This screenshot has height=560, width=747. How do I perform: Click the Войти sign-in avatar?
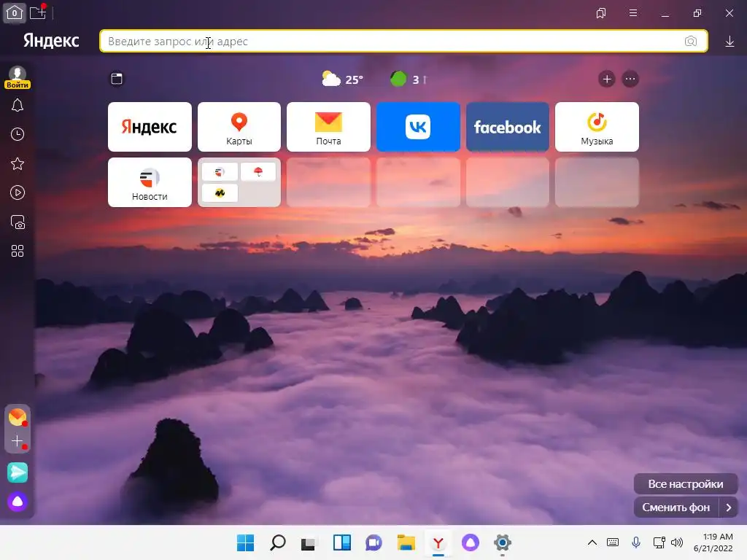click(x=18, y=77)
